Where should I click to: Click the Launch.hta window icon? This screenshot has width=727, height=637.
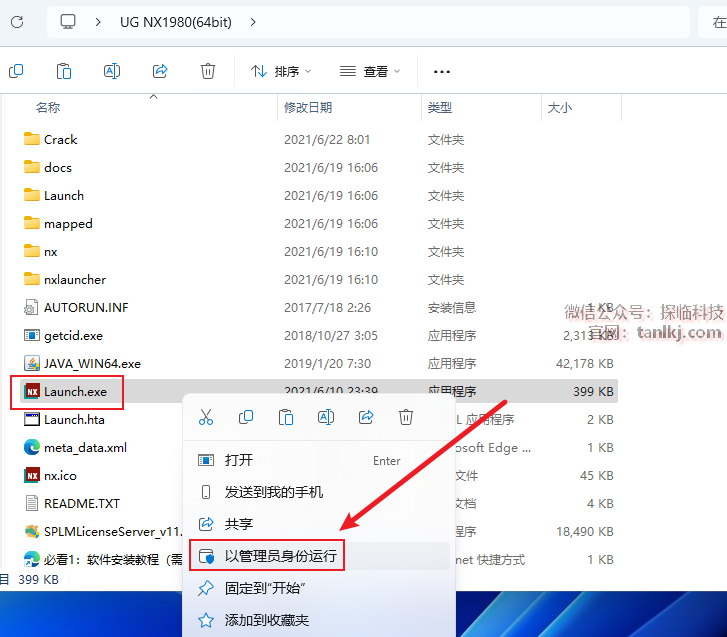(32, 420)
